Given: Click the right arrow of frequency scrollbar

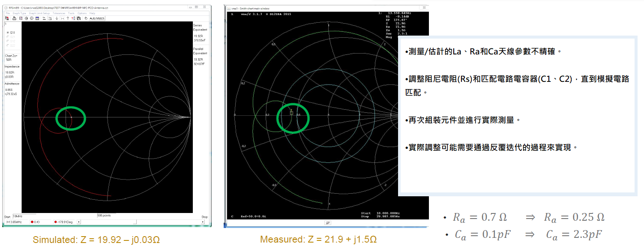Looking at the screenshot, I should coord(203,222).
